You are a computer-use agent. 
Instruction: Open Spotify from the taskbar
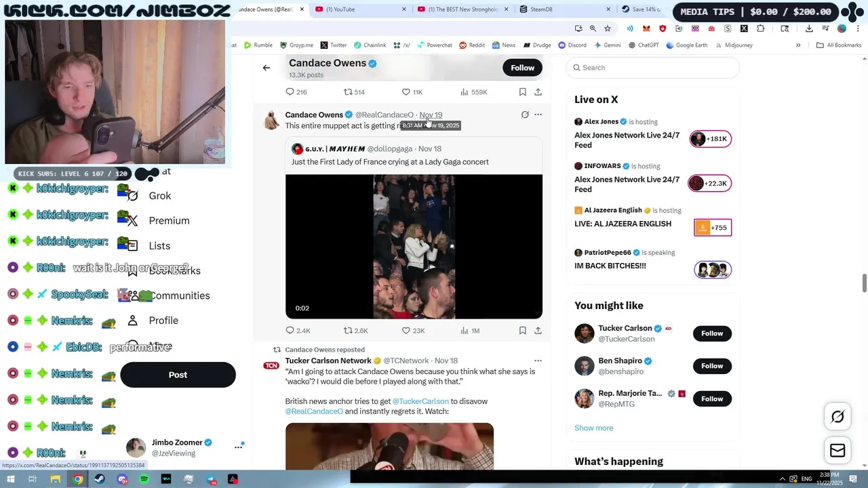(x=144, y=479)
